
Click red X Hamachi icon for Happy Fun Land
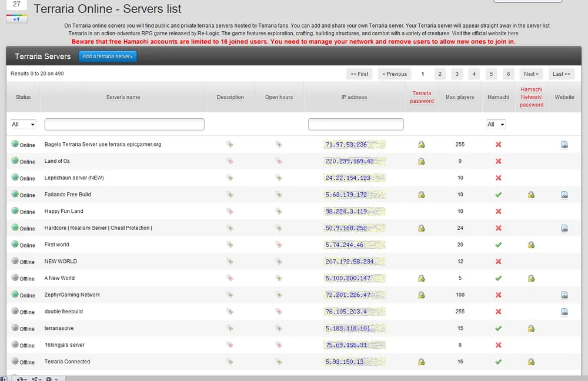tap(498, 211)
